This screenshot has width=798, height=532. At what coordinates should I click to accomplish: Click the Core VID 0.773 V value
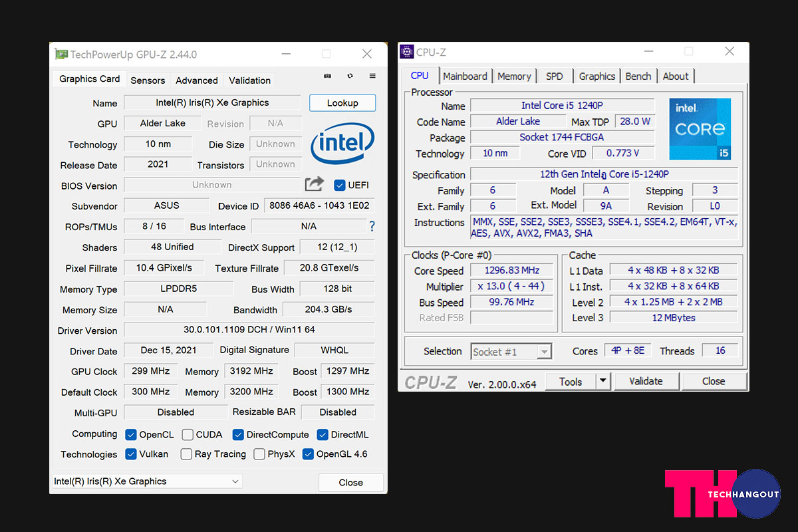click(622, 153)
